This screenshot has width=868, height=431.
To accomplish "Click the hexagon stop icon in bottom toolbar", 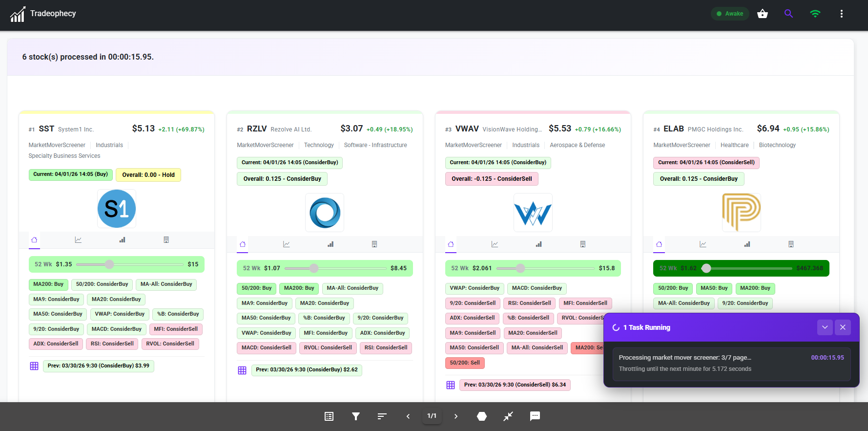I will tap(482, 416).
